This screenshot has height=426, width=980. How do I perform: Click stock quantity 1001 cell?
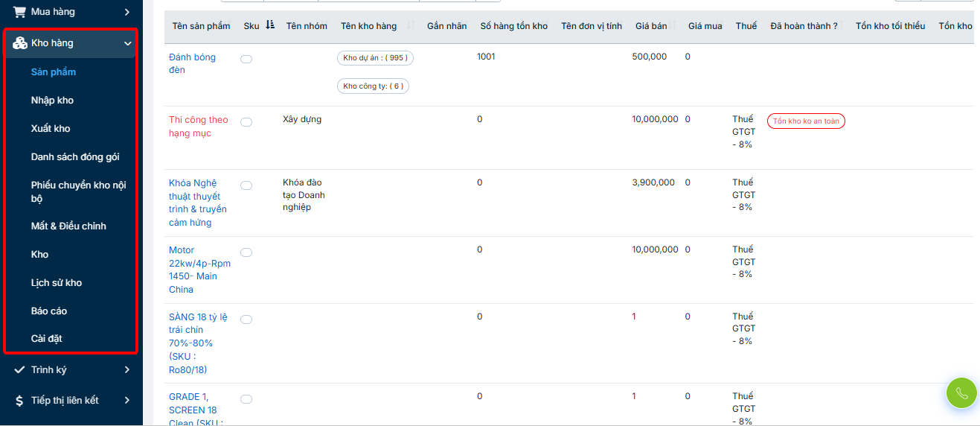486,57
